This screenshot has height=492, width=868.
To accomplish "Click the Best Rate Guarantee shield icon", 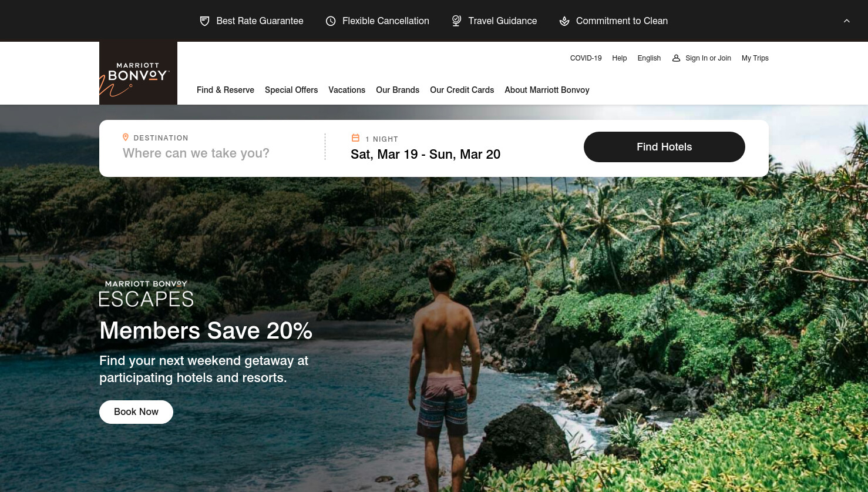I will click(204, 21).
